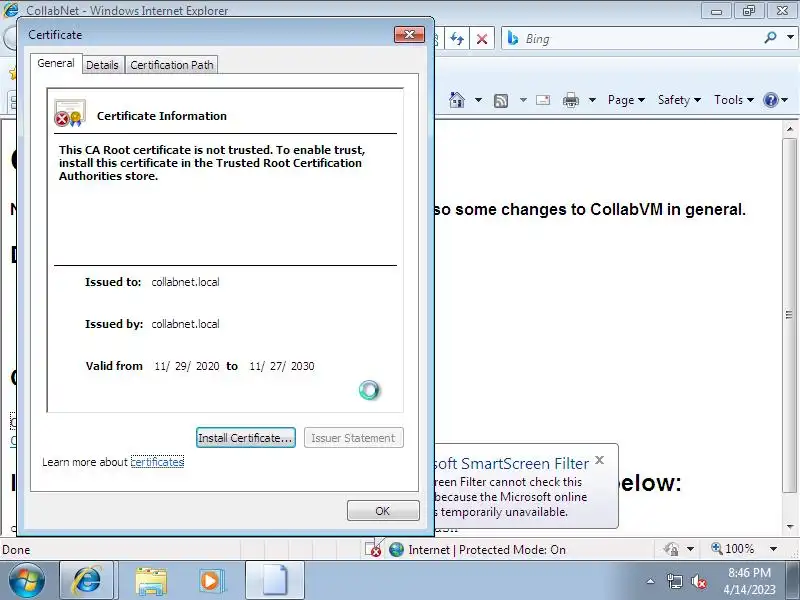The width and height of the screenshot is (800, 600).
Task: Expand the status bar security dropdown
Action: 690,549
